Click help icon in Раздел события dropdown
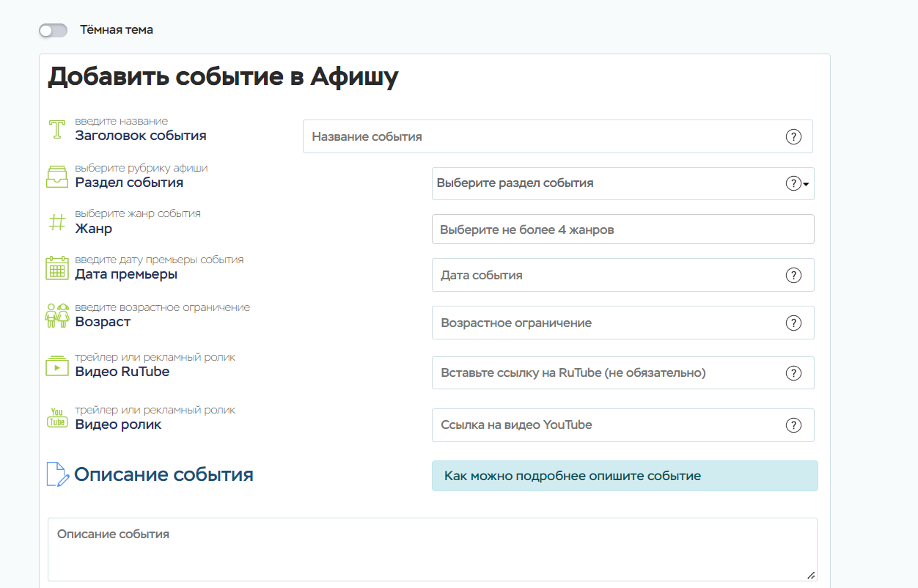The height and width of the screenshot is (588, 918). coord(793,183)
